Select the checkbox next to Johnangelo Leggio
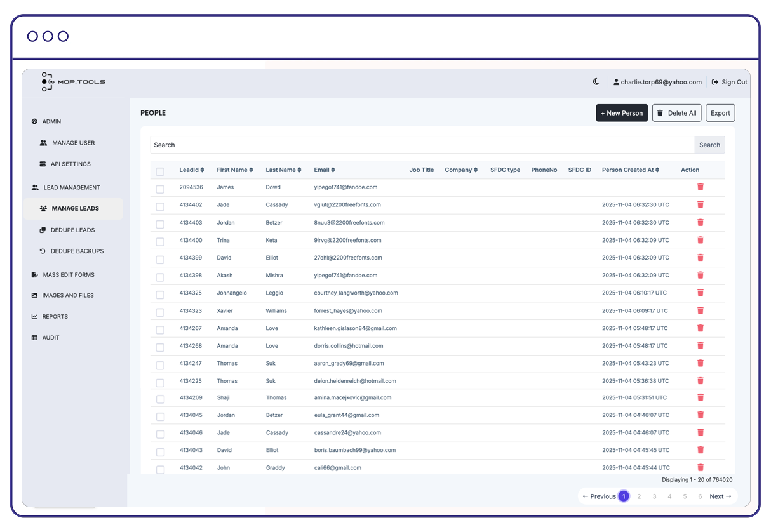771x532 pixels. [x=159, y=294]
